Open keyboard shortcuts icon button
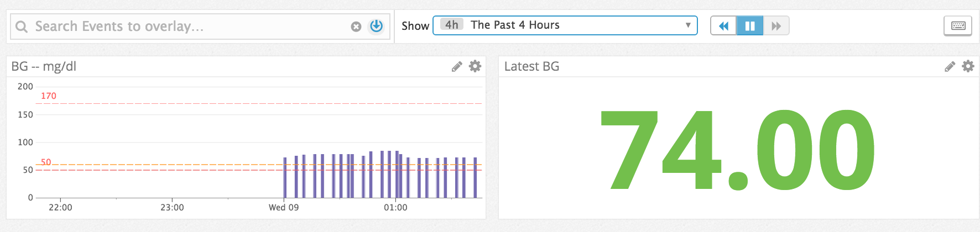The width and height of the screenshot is (980, 232). pos(958,25)
